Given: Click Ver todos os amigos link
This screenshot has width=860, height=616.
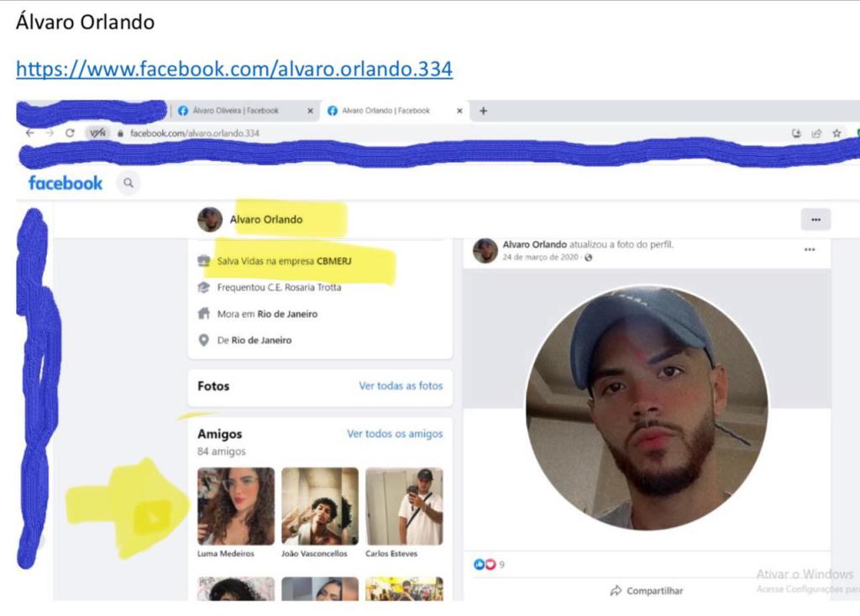Looking at the screenshot, I should (x=395, y=434).
